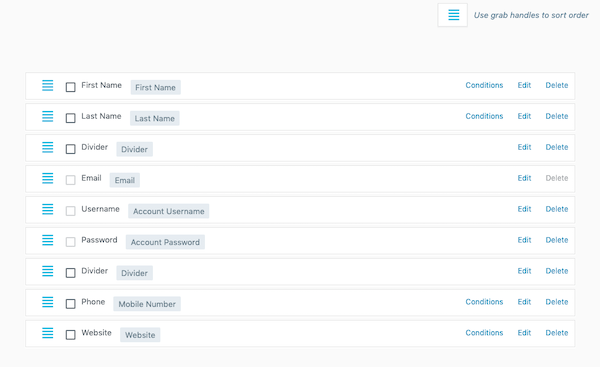Click the "Phone" field label
The height and width of the screenshot is (367, 600).
(93, 302)
